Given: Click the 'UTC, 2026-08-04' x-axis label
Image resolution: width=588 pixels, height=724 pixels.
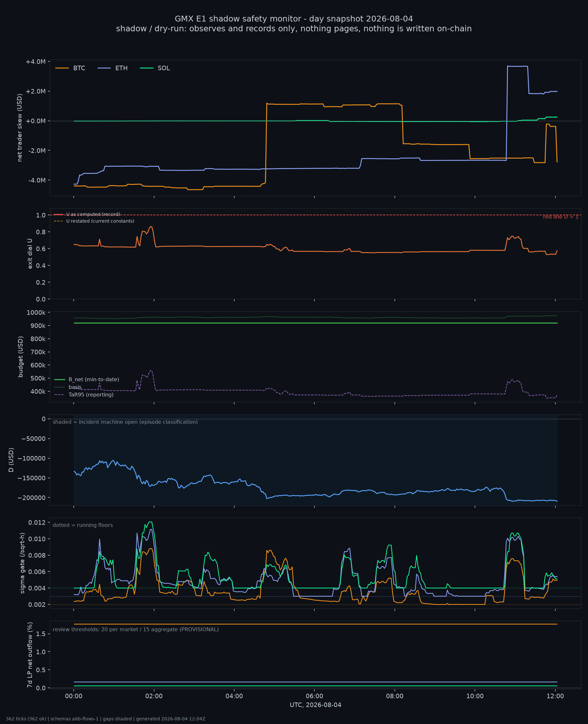Looking at the screenshot, I should pos(316,705).
